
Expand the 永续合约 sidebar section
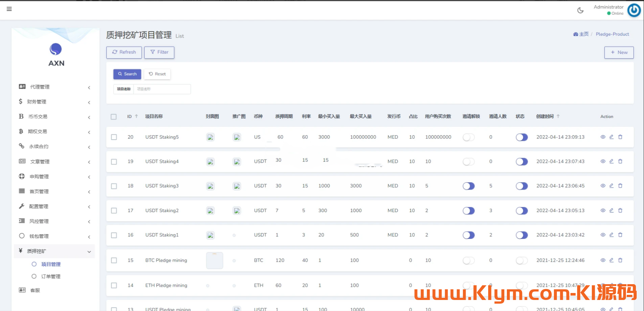point(54,146)
